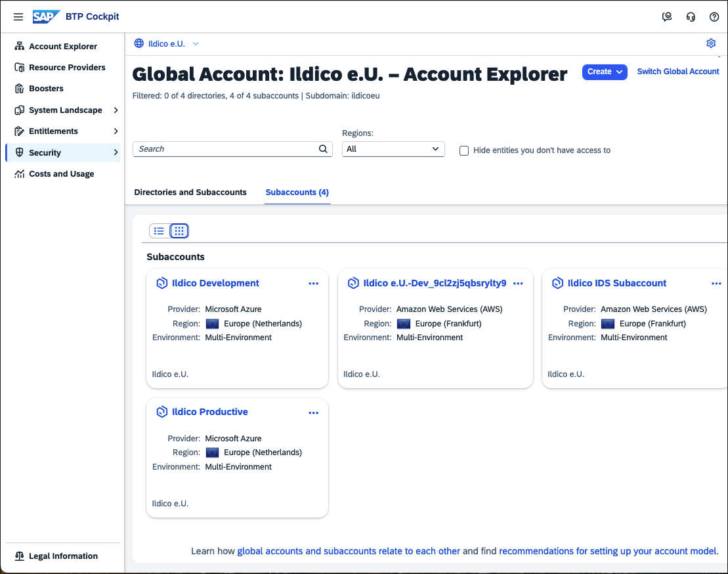Viewport: 728px width, 574px height.
Task: Click Resource Providers sidebar icon
Action: [19, 68]
